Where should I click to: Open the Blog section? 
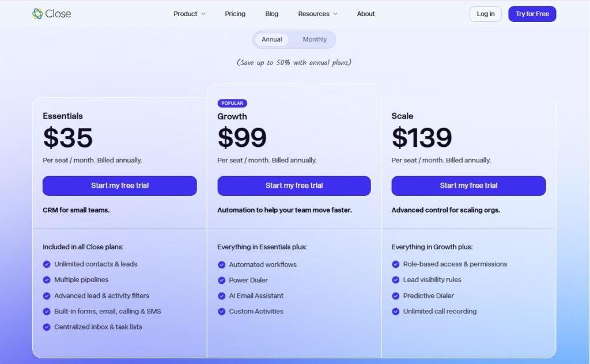(x=271, y=13)
